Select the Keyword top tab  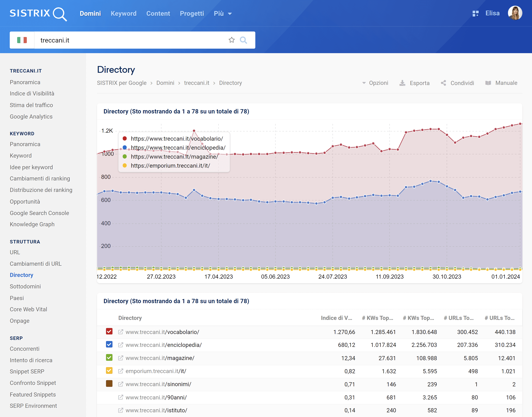[123, 14]
